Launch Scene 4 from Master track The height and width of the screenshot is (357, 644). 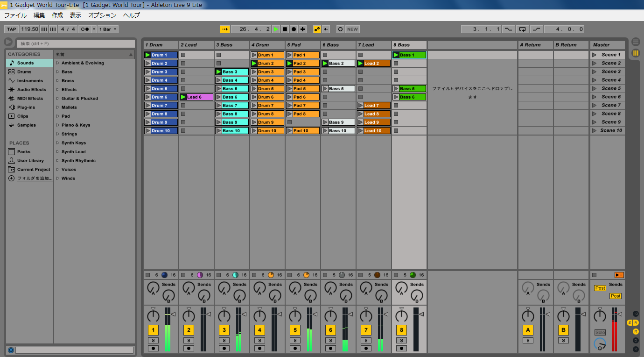tap(595, 80)
